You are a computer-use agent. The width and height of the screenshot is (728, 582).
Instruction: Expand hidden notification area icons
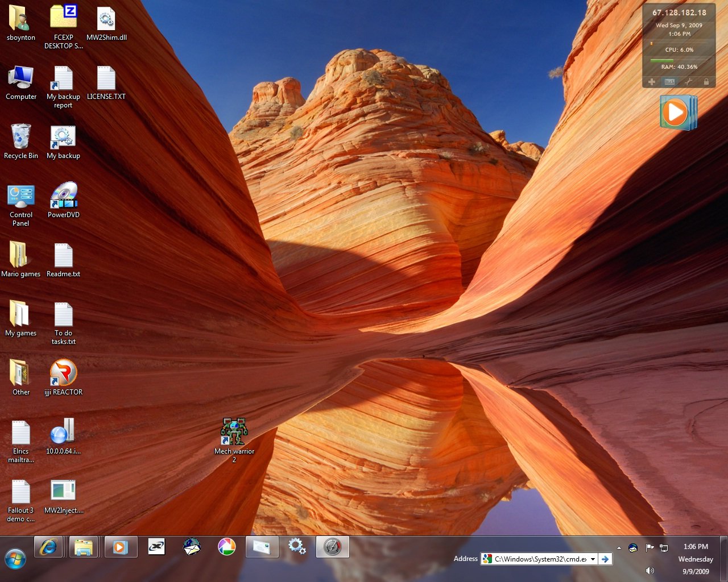tap(620, 547)
